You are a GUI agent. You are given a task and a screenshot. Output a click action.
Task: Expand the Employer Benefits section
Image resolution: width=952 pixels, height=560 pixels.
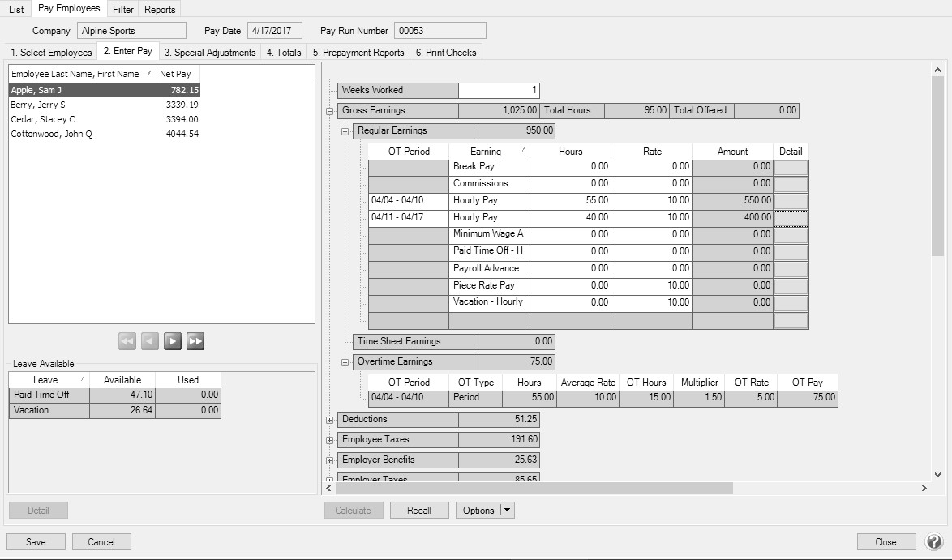coord(330,460)
